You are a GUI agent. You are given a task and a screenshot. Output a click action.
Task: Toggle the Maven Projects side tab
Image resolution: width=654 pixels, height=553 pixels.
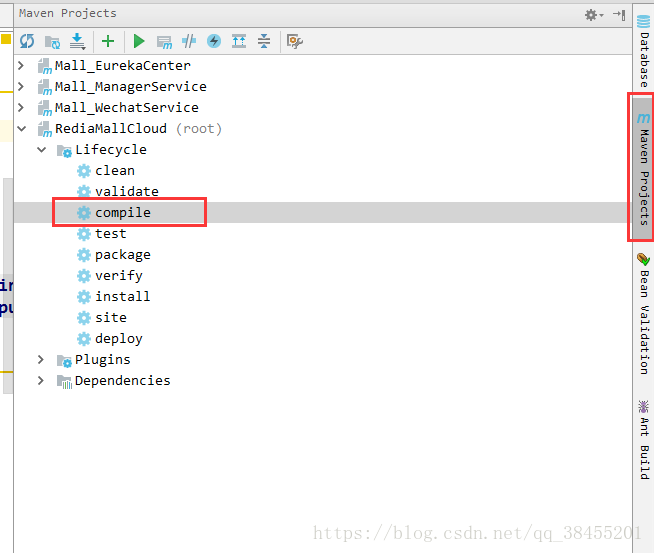click(x=643, y=167)
